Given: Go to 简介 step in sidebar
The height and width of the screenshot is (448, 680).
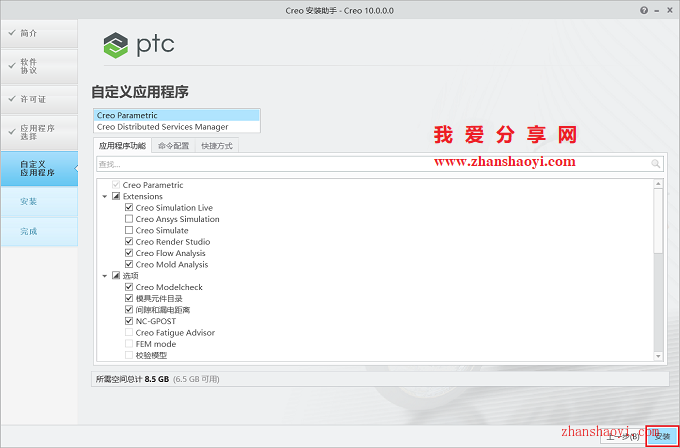Looking at the screenshot, I should (x=39, y=33).
